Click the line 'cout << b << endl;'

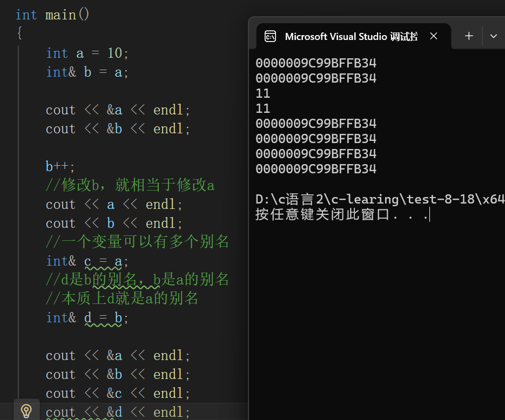114,223
